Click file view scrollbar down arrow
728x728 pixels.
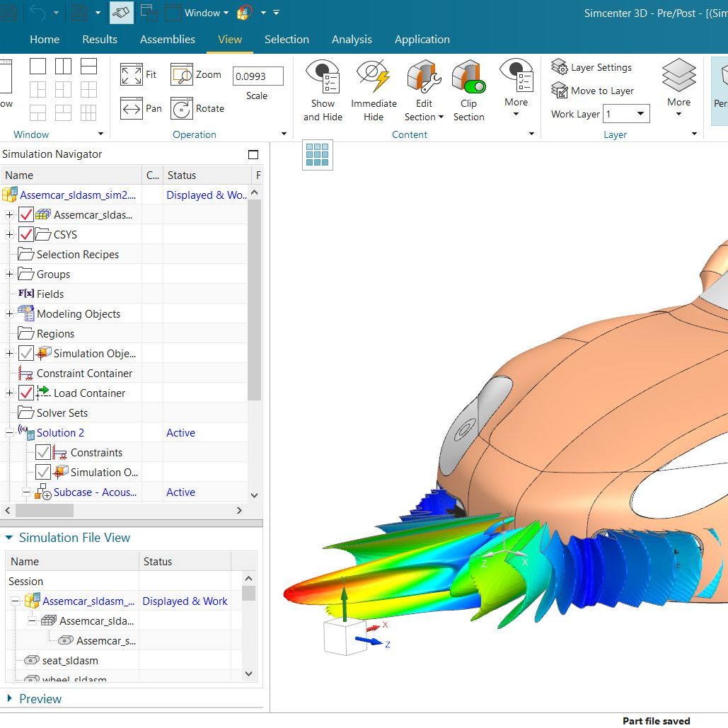[x=248, y=674]
